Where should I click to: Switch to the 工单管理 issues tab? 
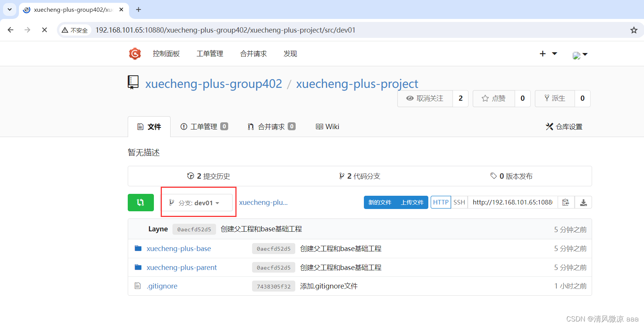204,126
